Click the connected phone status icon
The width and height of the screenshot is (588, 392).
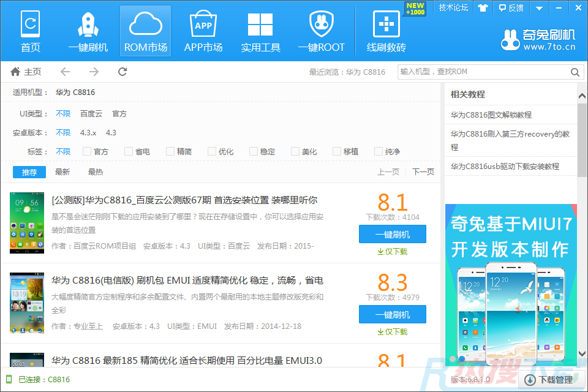(9, 379)
